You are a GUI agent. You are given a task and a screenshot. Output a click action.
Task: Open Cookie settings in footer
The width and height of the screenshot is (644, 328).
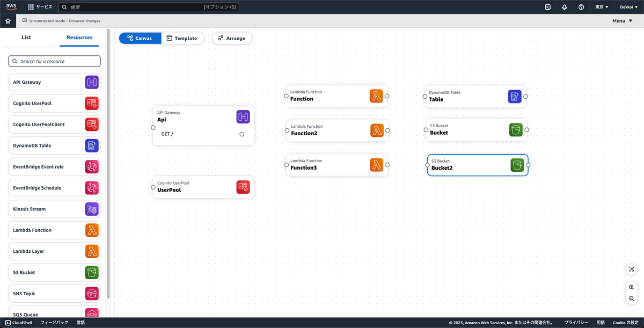pos(626,323)
